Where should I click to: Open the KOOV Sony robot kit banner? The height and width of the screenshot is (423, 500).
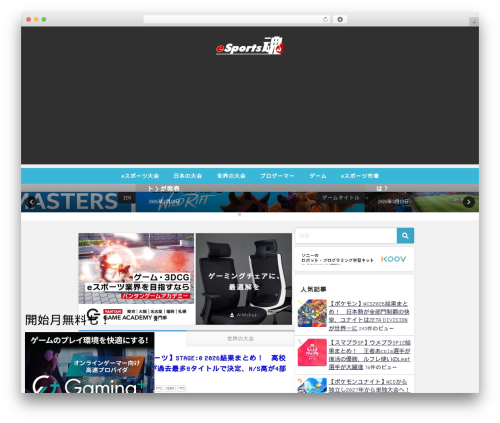point(354,259)
